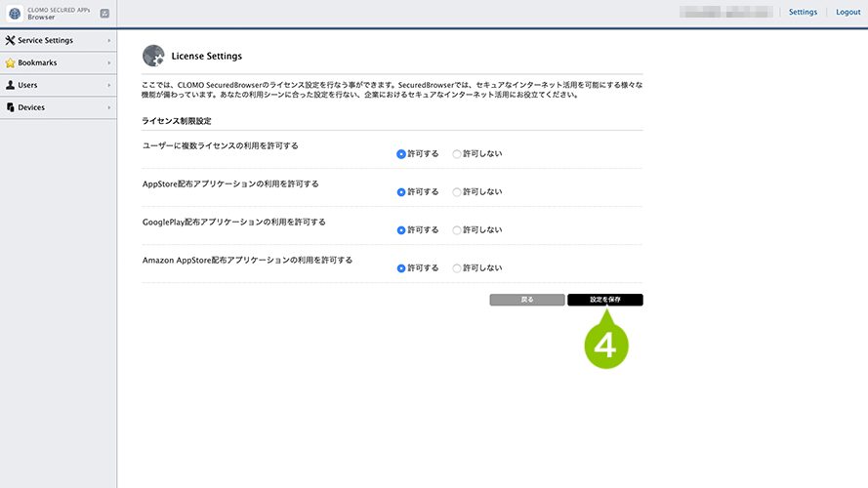The image size is (868, 488).
Task: Open the Devices menu
Action: 59,107
